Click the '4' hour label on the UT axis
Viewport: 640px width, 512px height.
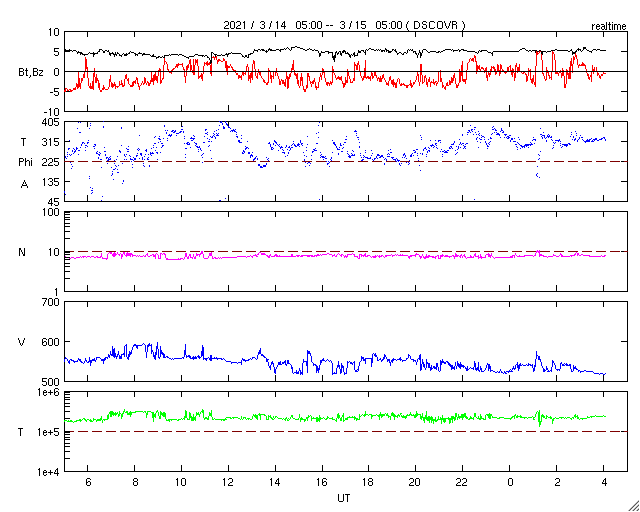[x=604, y=482]
